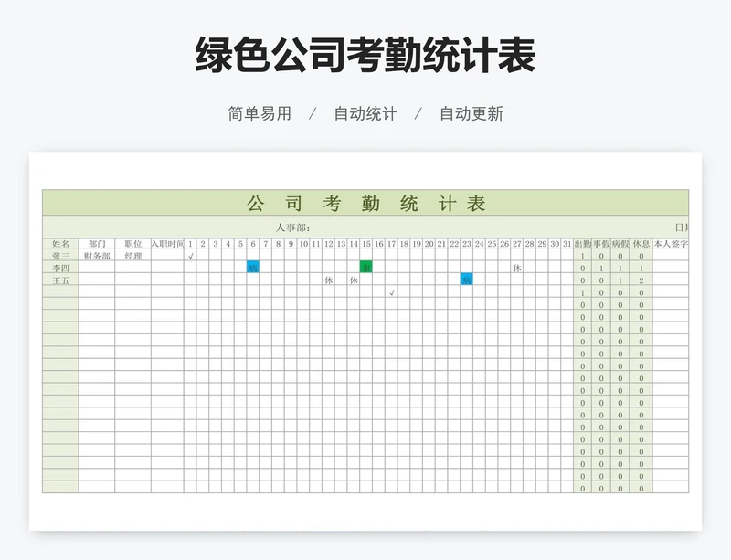The height and width of the screenshot is (560, 731).
Task: Select the 病假 summary column header
Action: [x=620, y=244]
